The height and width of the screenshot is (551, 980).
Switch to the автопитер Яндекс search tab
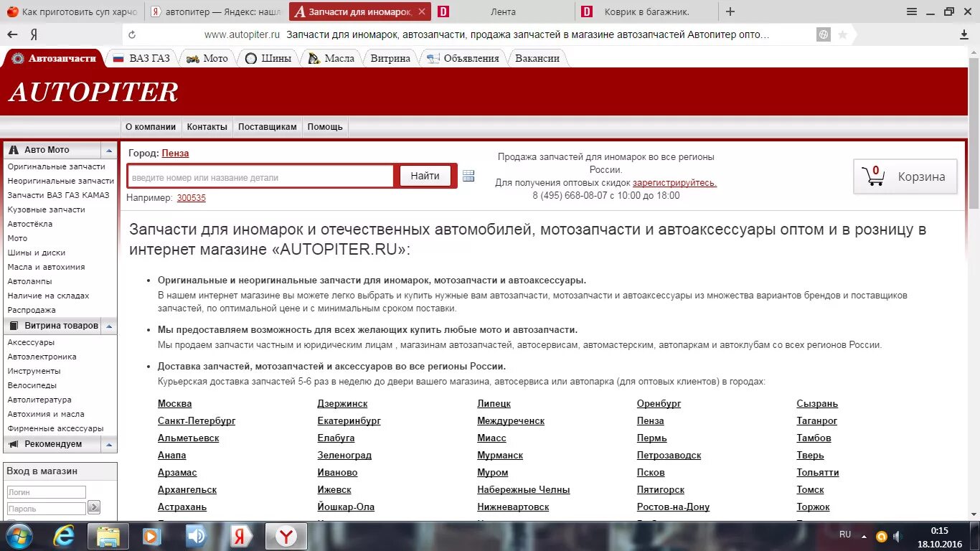(x=217, y=11)
